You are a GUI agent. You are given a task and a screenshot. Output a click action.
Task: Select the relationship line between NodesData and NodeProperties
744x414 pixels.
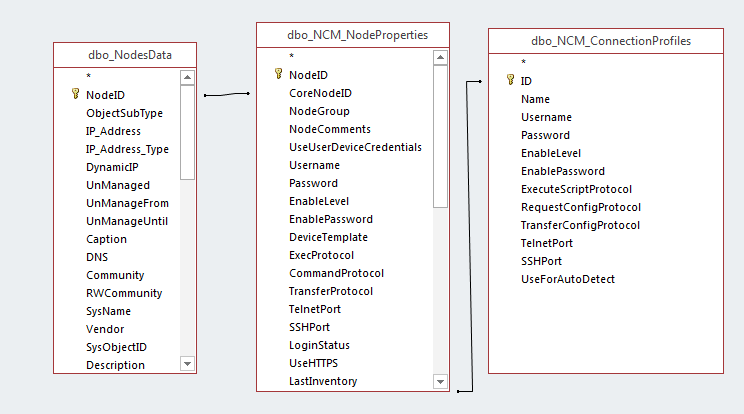tap(227, 94)
